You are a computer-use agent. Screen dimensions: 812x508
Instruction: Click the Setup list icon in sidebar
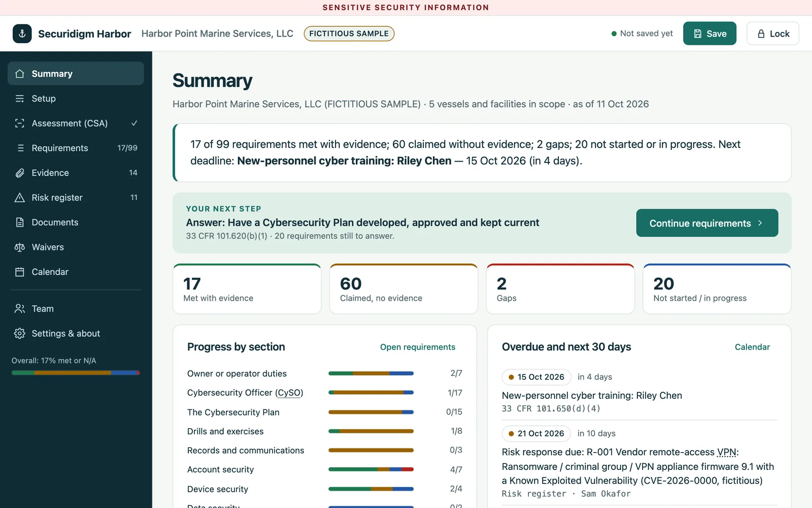[20, 99]
